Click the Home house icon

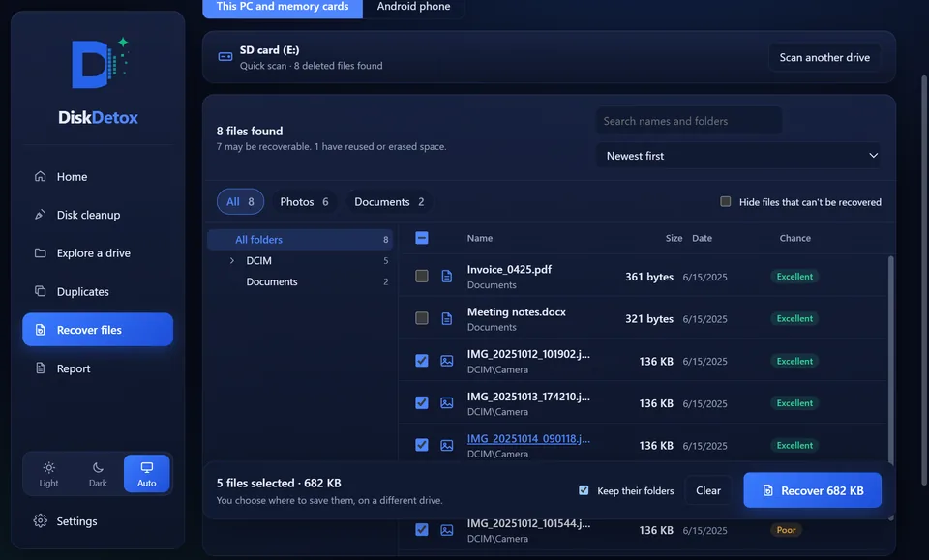click(x=41, y=176)
